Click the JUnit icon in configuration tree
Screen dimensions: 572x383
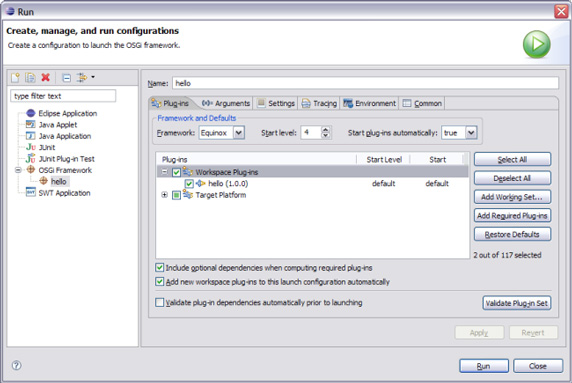[x=31, y=147]
